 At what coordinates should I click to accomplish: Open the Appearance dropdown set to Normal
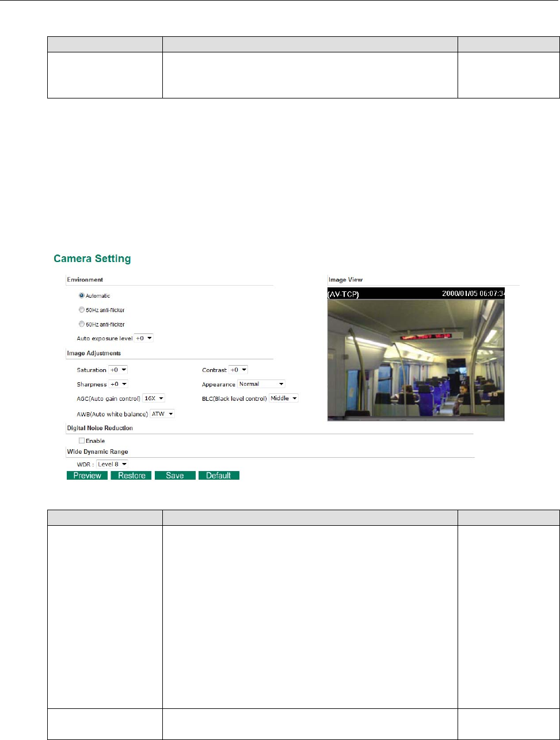[x=261, y=384]
